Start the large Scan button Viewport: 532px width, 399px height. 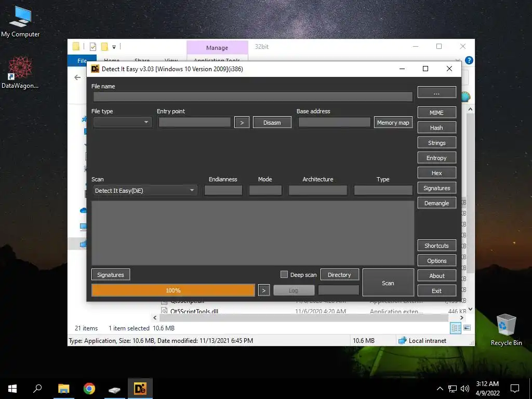pos(388,283)
